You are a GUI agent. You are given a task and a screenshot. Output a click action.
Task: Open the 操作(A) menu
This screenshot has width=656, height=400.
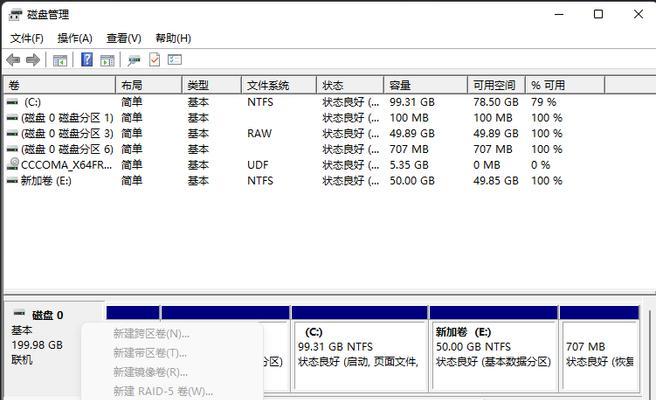click(x=75, y=38)
